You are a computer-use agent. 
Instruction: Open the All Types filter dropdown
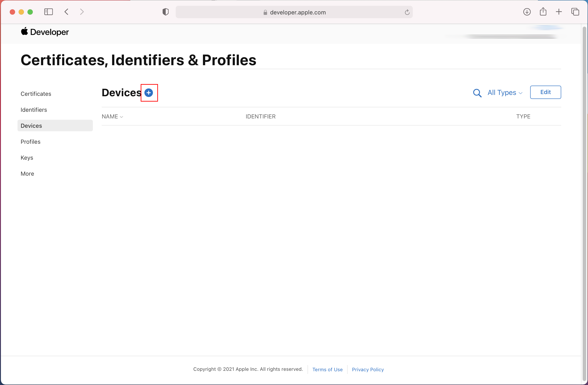[505, 93]
